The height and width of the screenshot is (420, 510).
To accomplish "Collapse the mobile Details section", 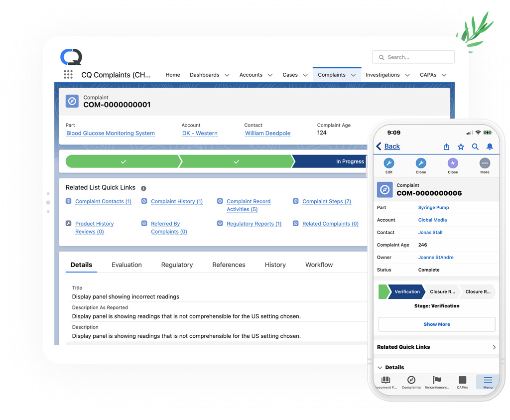I will (x=380, y=368).
